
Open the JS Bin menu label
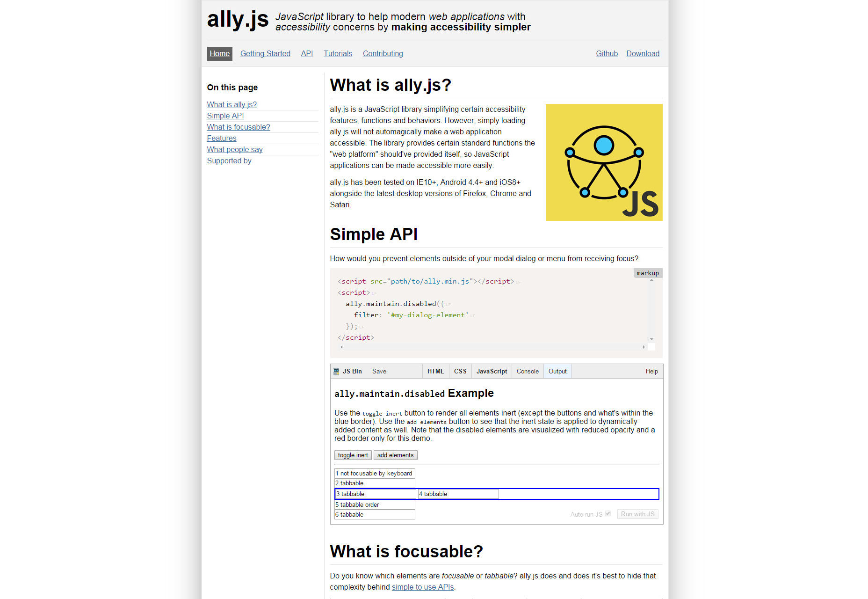(x=352, y=372)
